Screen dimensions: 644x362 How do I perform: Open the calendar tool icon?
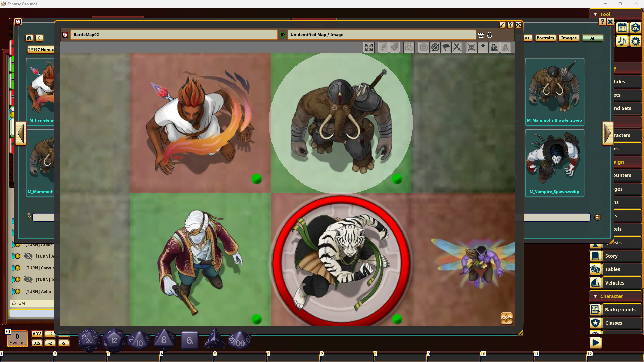tap(622, 28)
